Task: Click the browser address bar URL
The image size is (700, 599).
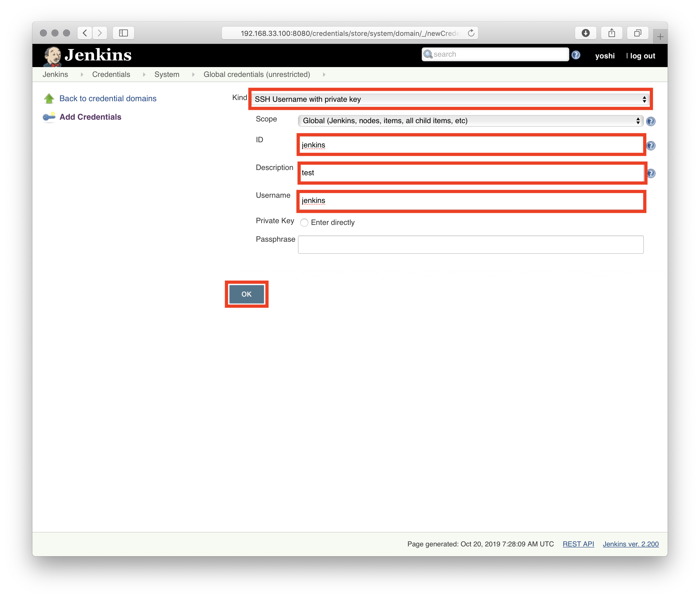Action: [x=350, y=33]
